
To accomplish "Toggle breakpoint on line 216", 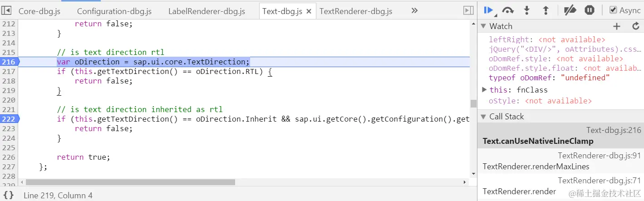I will pyautogui.click(x=9, y=62).
